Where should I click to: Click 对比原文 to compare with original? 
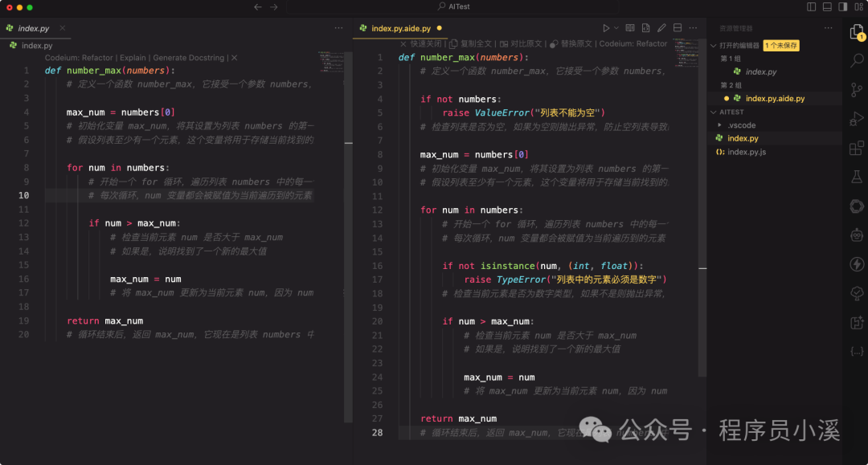tap(521, 43)
